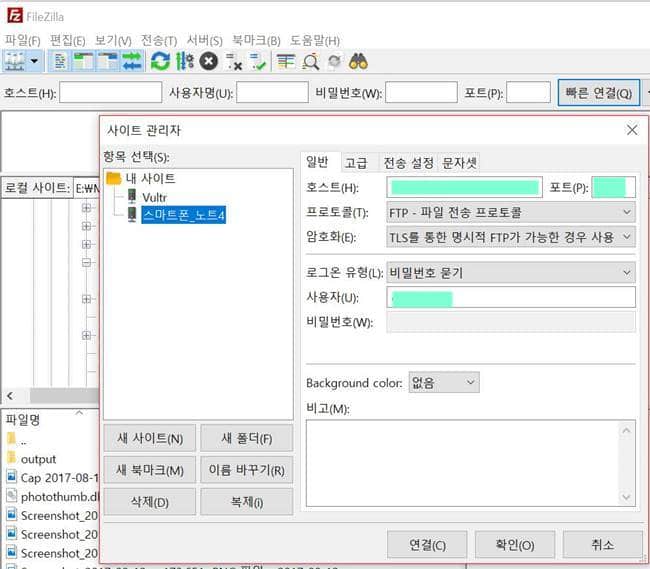
Task: Click the 새 폴더(F) button
Action: coord(247,438)
